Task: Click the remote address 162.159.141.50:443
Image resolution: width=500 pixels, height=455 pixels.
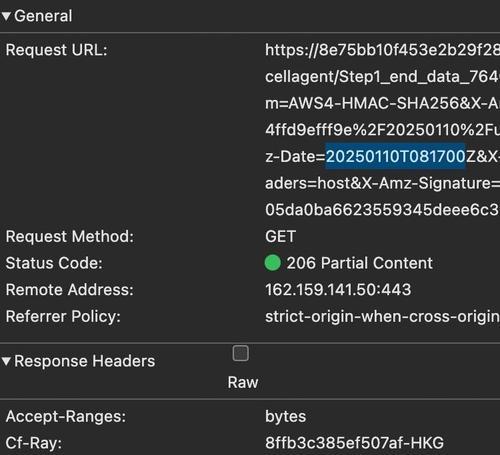Action: pyautogui.click(x=338, y=290)
